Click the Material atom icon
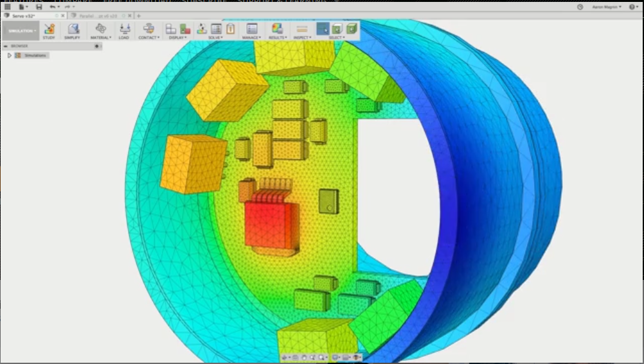The image size is (644, 364). coord(101,28)
